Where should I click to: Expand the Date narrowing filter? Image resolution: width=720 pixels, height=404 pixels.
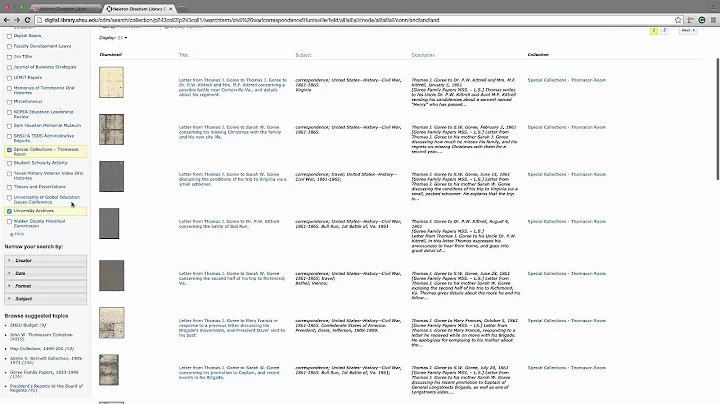pos(45,273)
